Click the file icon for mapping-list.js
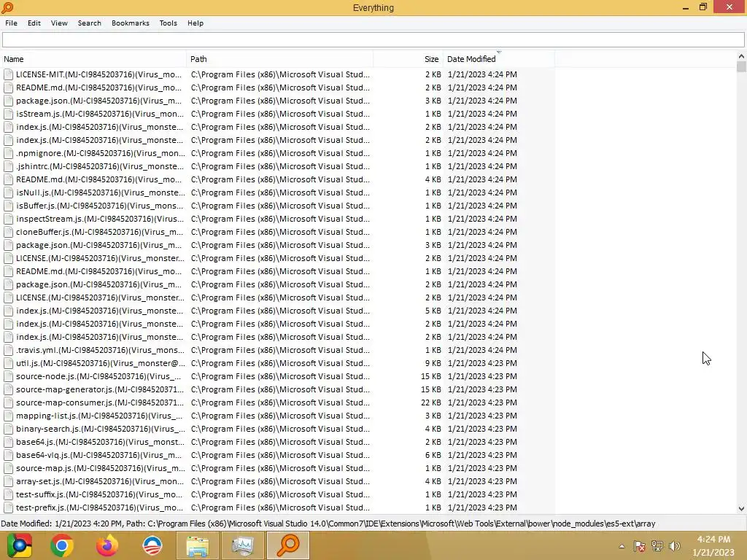The width and height of the screenshot is (747, 560). [8, 416]
